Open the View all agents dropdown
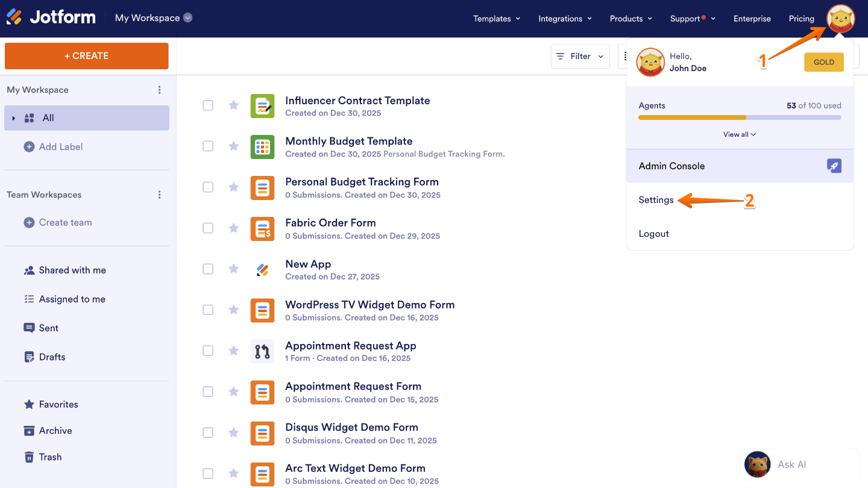Viewport: 868px width, 488px height. (x=740, y=134)
